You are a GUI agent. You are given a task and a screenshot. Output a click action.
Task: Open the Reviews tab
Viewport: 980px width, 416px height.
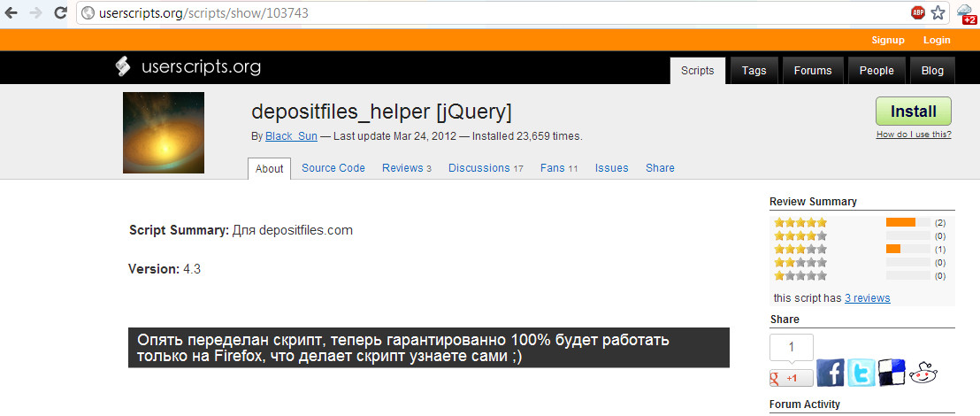click(407, 167)
